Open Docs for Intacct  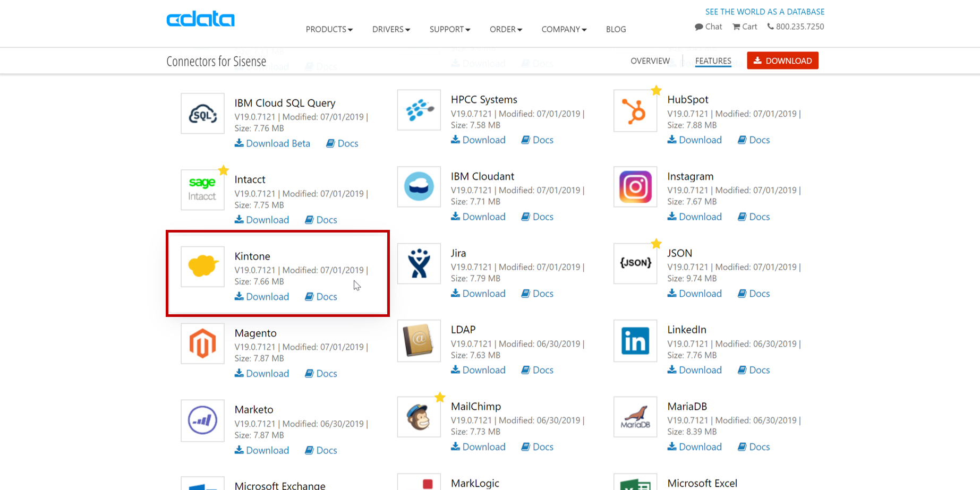[x=321, y=220]
